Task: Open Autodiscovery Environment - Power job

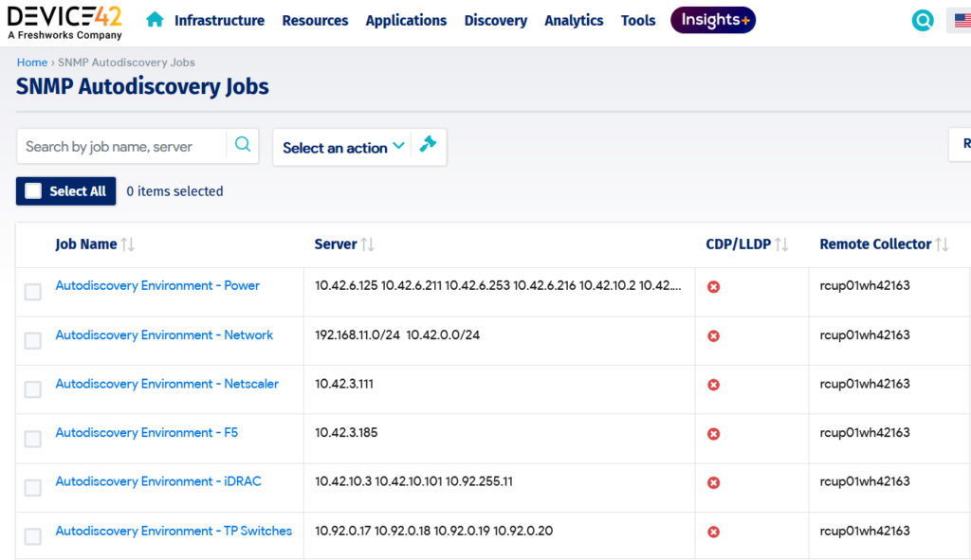Action: 157,285
